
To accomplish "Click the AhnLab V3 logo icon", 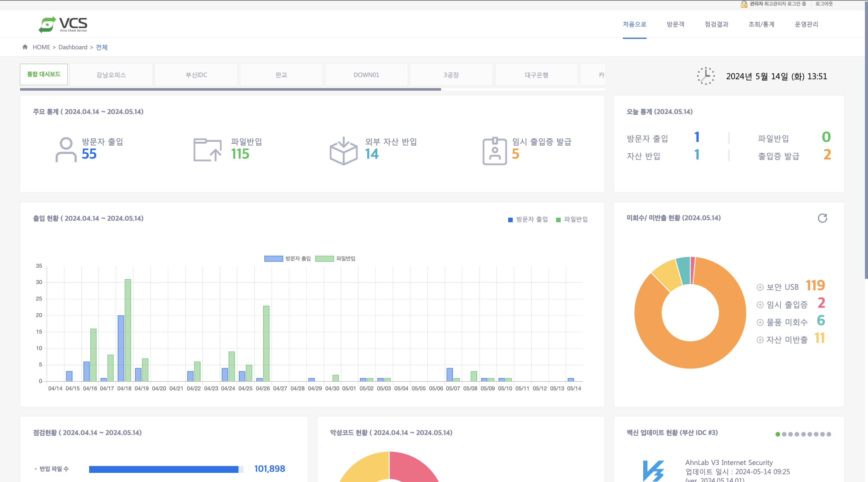I will 653,471.
